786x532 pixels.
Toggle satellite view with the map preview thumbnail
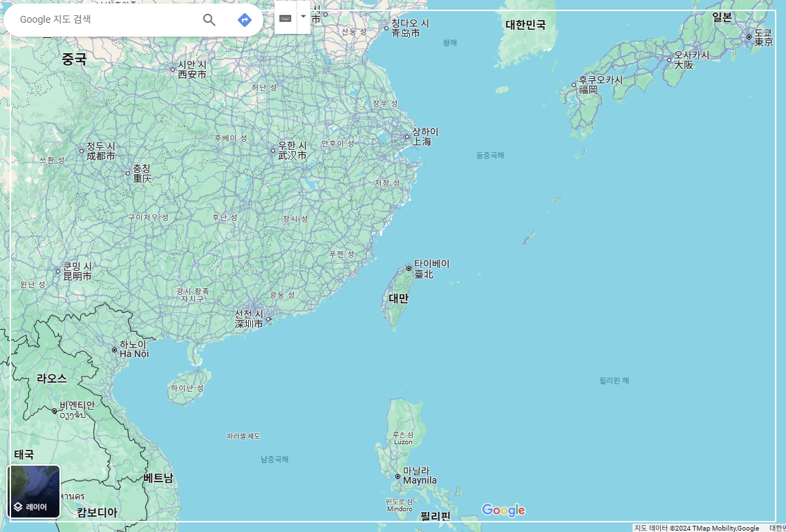point(34,484)
